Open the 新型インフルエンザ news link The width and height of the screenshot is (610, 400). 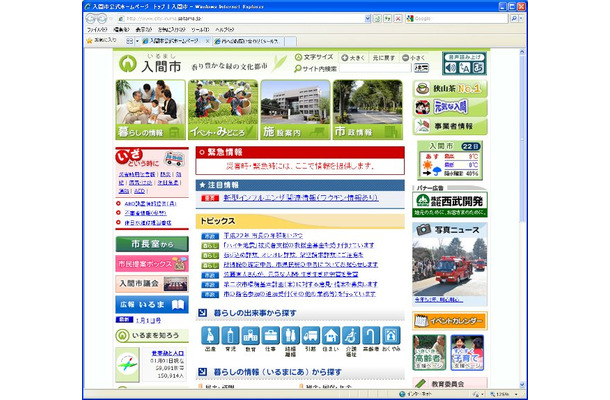(x=299, y=198)
